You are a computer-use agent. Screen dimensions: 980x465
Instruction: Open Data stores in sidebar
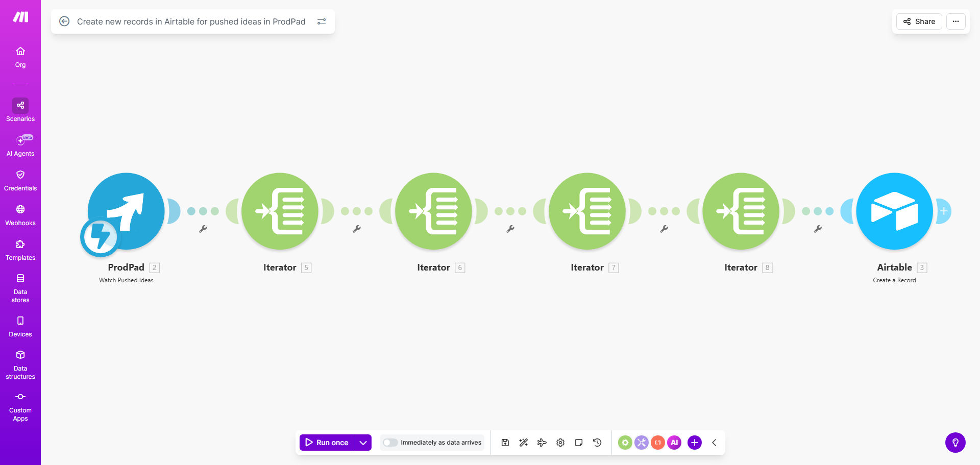click(x=20, y=288)
